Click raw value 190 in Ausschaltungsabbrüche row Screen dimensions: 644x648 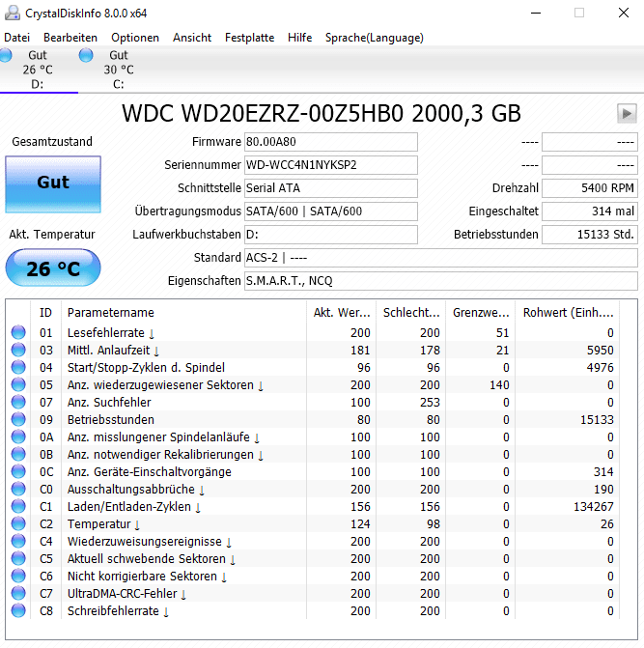[x=603, y=489]
